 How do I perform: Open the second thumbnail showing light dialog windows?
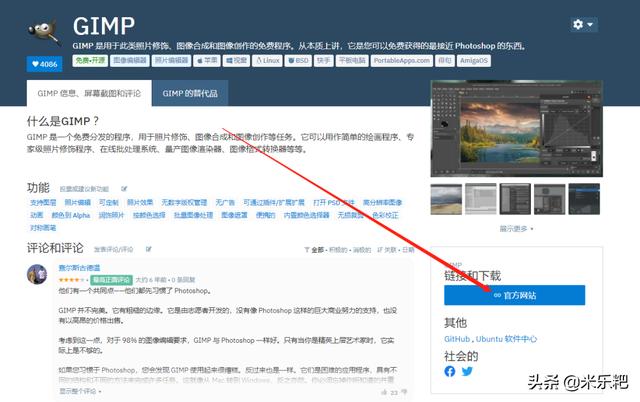click(x=481, y=199)
